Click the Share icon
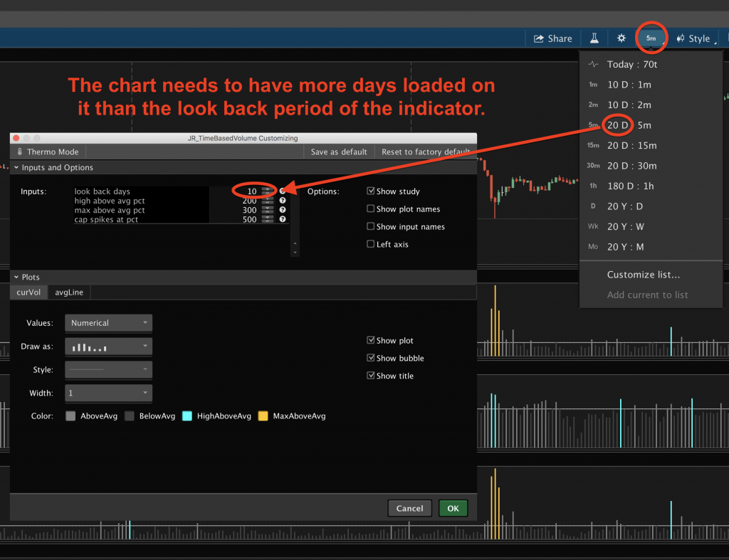Image resolution: width=729 pixels, height=560 pixels. (x=552, y=38)
